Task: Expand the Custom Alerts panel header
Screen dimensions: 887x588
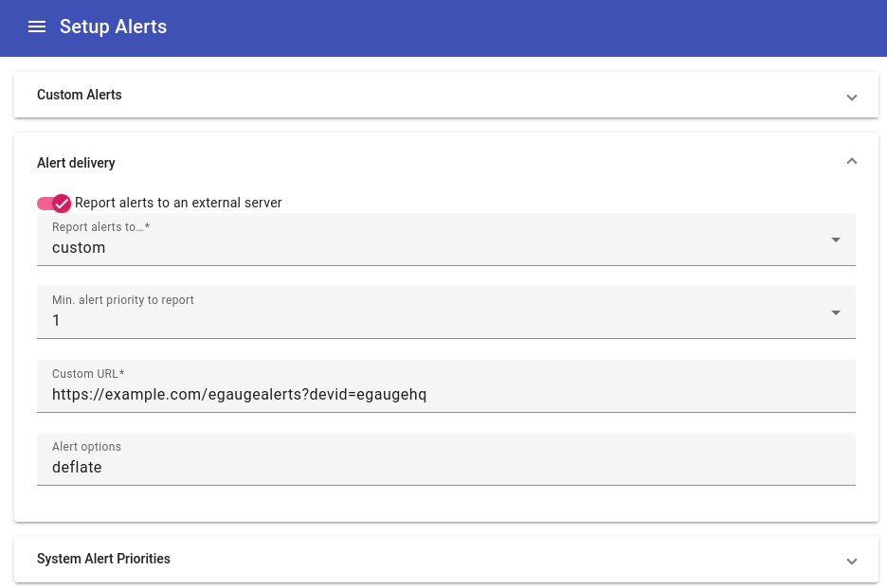Action: pyautogui.click(x=445, y=95)
